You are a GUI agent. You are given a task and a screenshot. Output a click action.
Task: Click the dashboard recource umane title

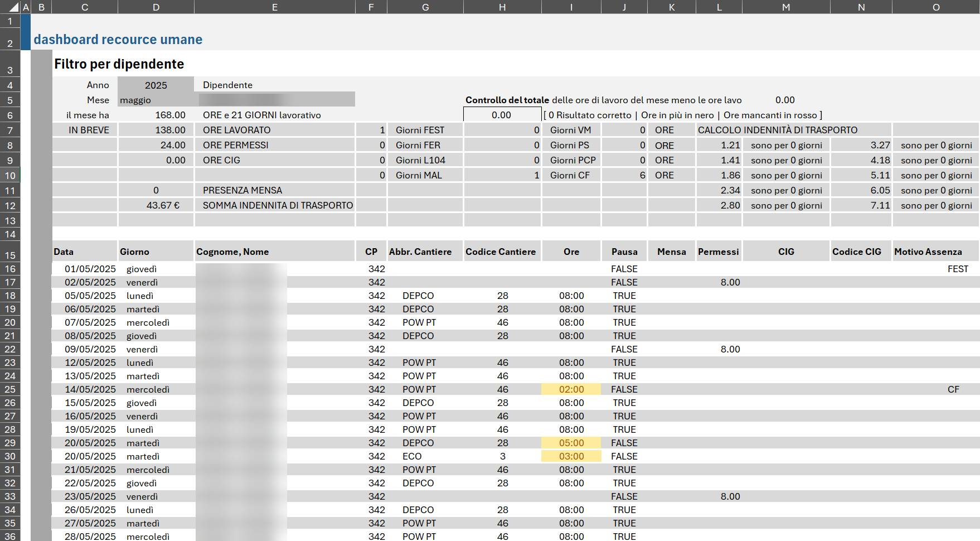coord(119,39)
